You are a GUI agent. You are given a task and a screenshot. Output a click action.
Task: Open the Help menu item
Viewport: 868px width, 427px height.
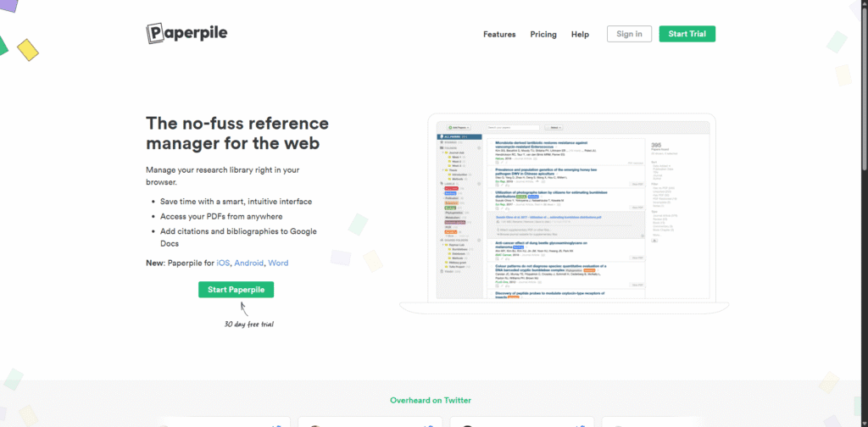coord(580,34)
